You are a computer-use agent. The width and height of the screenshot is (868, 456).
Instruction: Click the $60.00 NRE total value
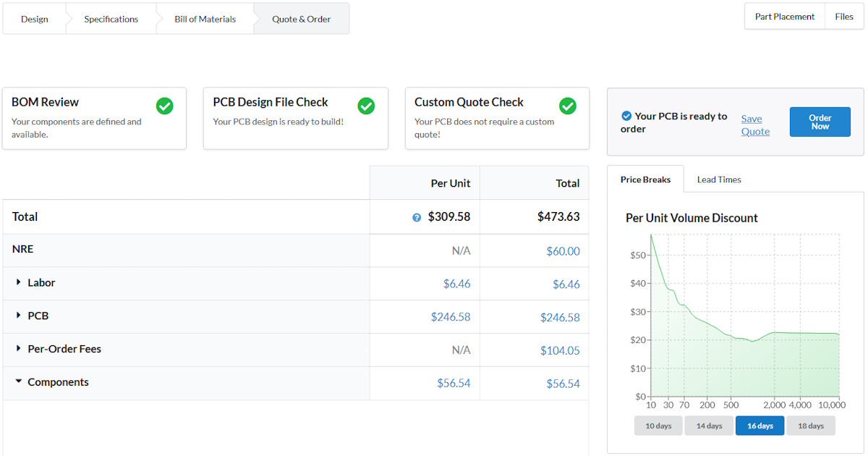[563, 251]
